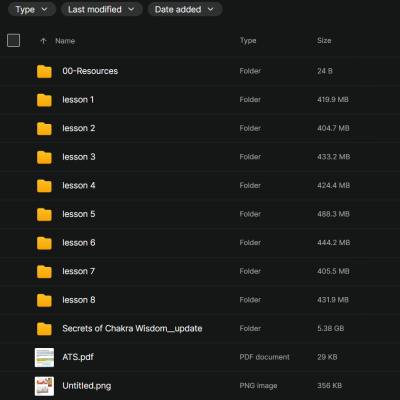Click the 5.38 GB size value

tap(330, 328)
